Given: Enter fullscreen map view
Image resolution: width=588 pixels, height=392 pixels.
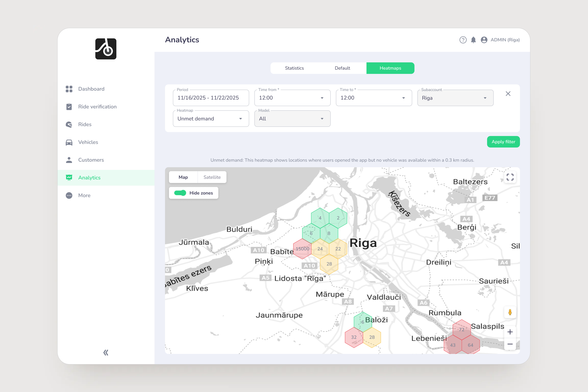Looking at the screenshot, I should 510,177.
